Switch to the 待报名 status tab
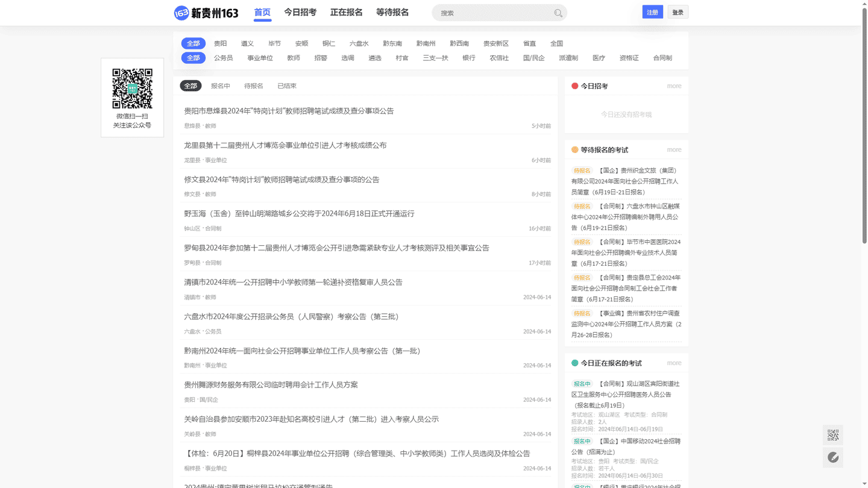868x488 pixels. point(254,86)
